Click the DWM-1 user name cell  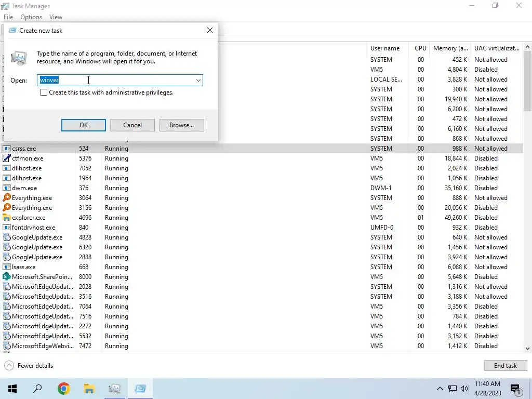[x=381, y=188]
